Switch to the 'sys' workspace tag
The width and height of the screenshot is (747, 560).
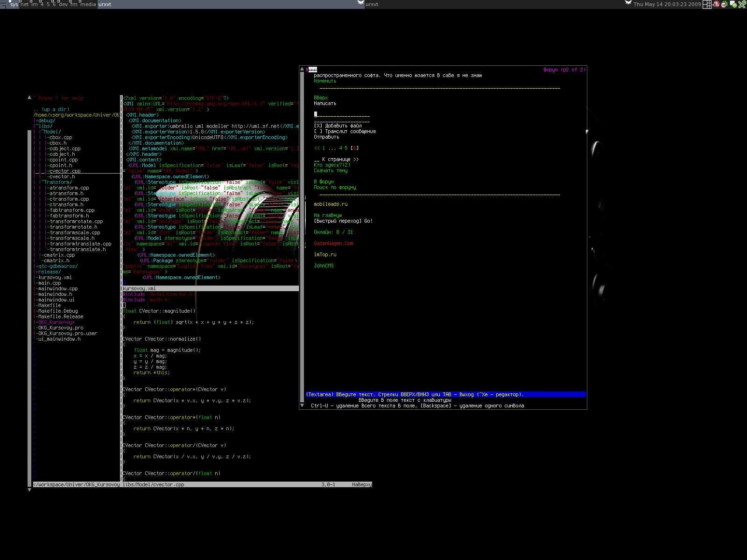[14, 4]
